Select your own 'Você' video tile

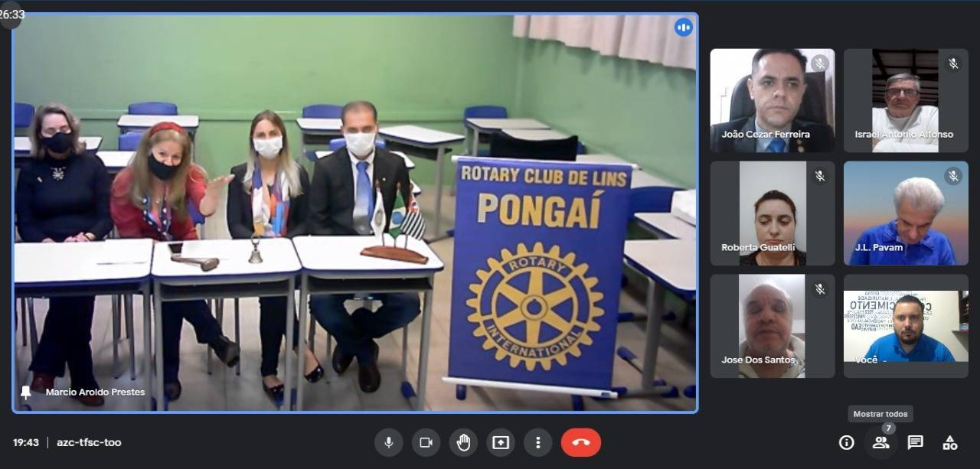tap(906, 326)
